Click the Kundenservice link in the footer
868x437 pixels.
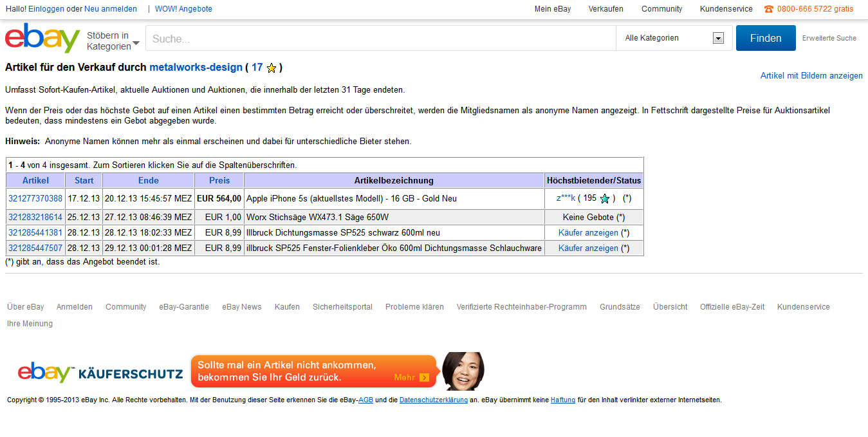coord(804,307)
